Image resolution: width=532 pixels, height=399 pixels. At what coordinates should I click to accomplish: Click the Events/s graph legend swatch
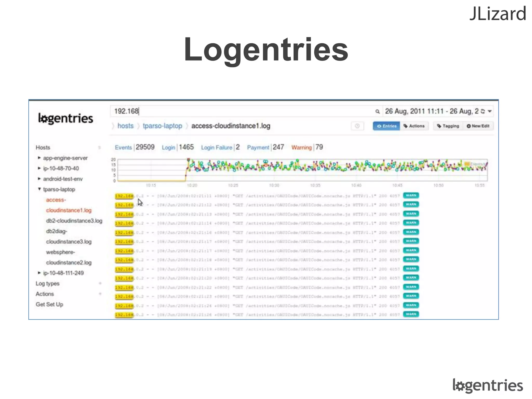tap(467, 164)
